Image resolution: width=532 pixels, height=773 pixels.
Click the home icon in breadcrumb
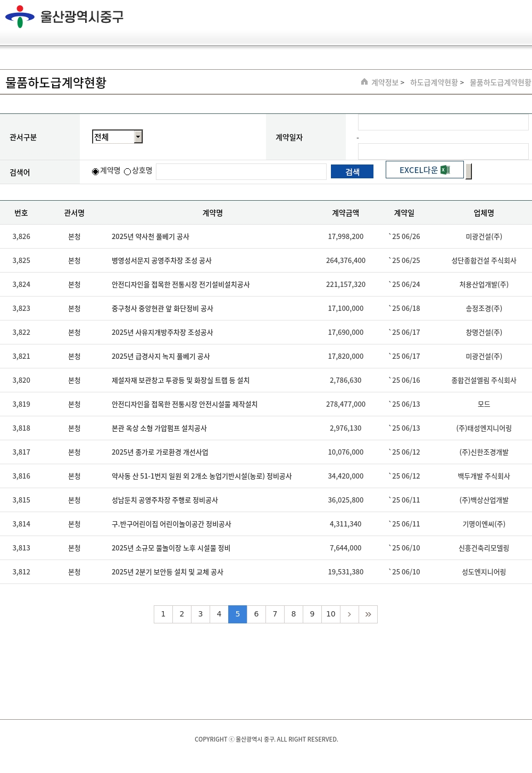[364, 81]
